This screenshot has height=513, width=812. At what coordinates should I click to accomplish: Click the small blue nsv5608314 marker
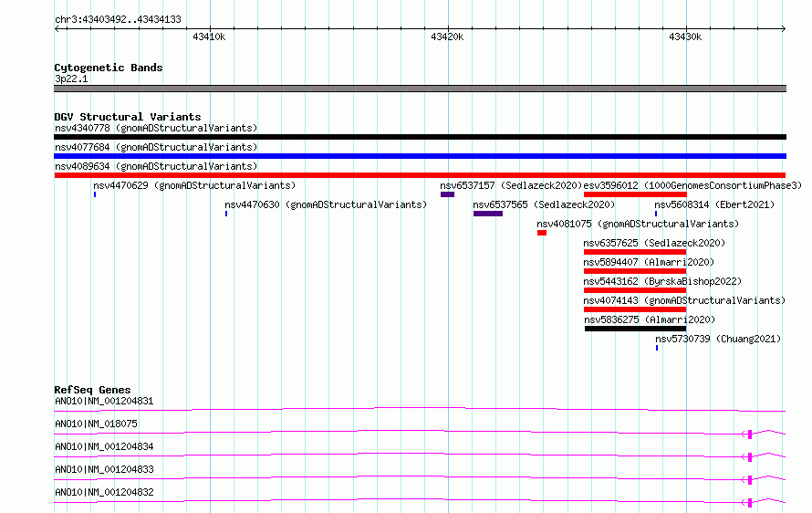tap(656, 214)
